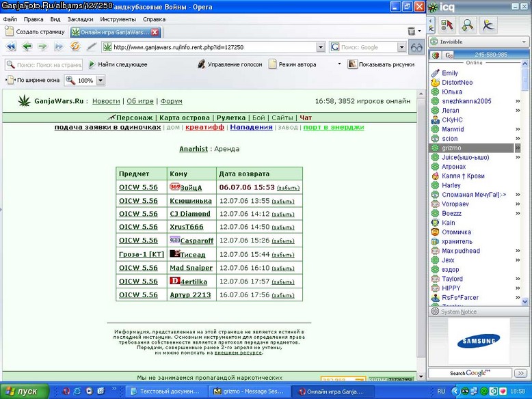Open the Файл menu

(10, 19)
